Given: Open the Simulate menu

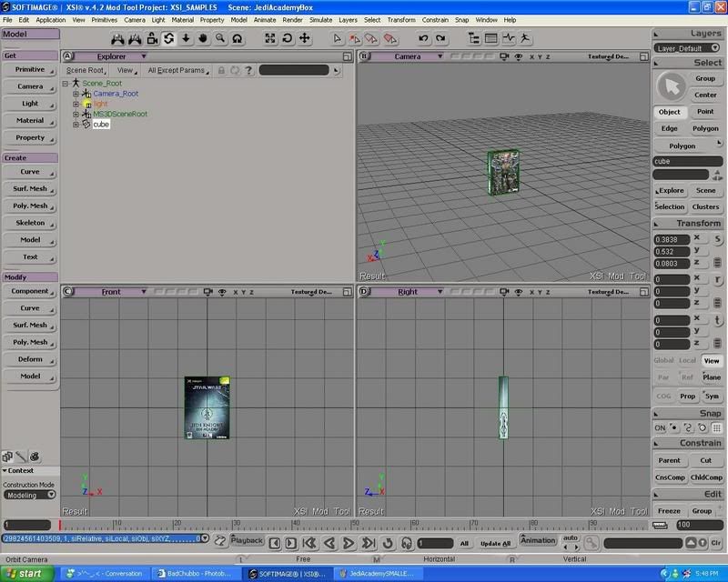Looking at the screenshot, I should click(x=321, y=20).
